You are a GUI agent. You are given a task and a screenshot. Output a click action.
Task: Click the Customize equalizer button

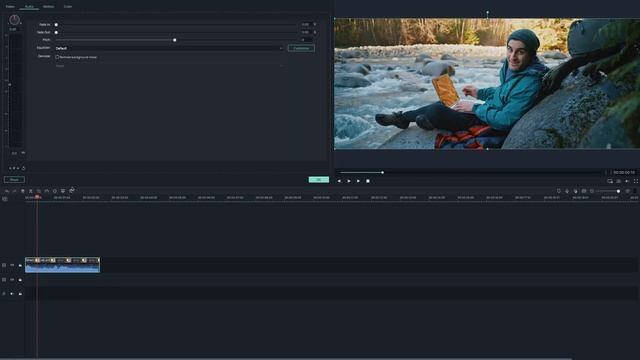tap(301, 48)
